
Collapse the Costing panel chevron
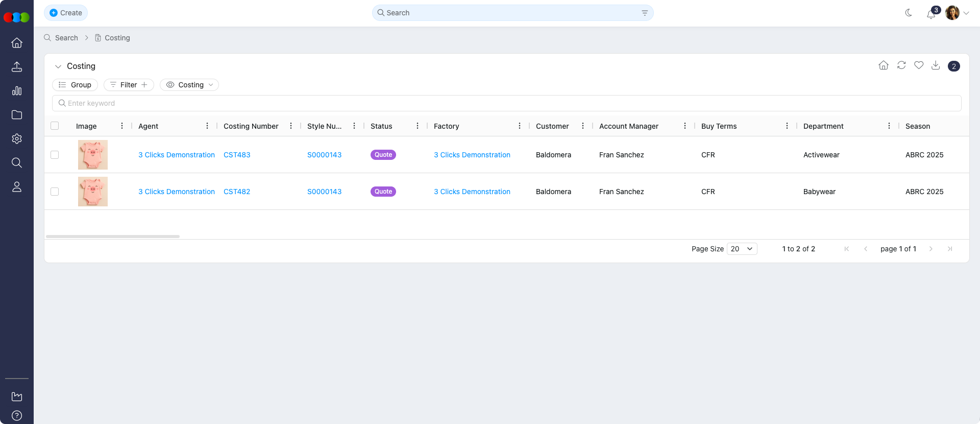tap(58, 66)
